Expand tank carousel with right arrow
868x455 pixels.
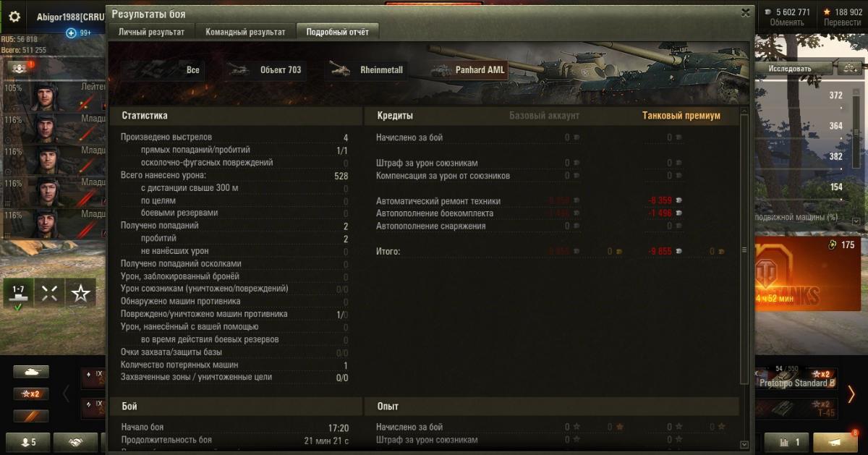851,394
